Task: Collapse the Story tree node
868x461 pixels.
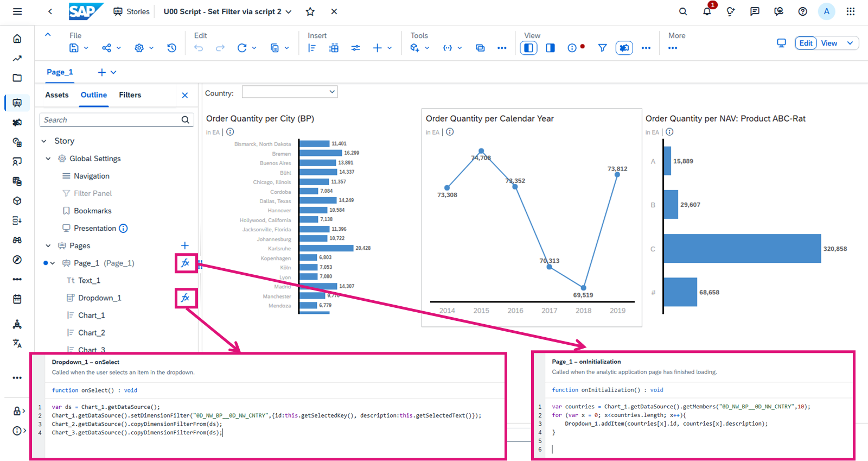Action: 44,141
